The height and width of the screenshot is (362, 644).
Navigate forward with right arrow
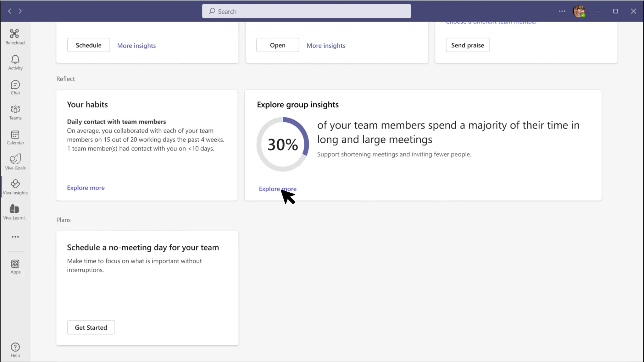pos(20,11)
